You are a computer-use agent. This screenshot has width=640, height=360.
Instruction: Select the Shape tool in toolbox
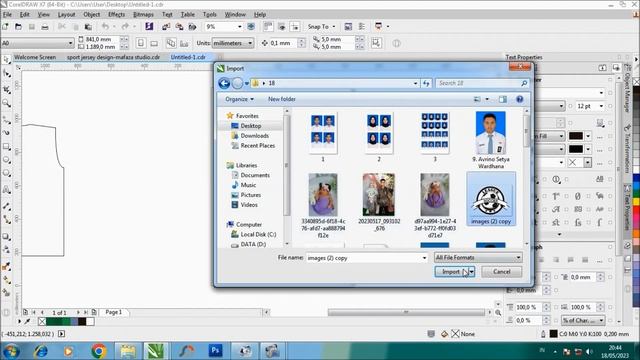pyautogui.click(x=7, y=74)
